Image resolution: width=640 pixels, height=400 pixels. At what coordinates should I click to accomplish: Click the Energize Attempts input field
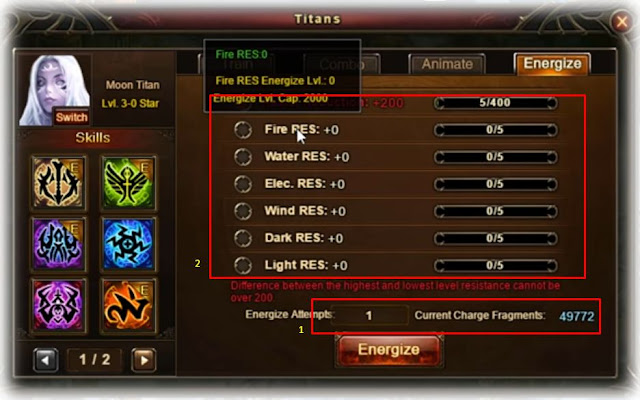click(370, 316)
